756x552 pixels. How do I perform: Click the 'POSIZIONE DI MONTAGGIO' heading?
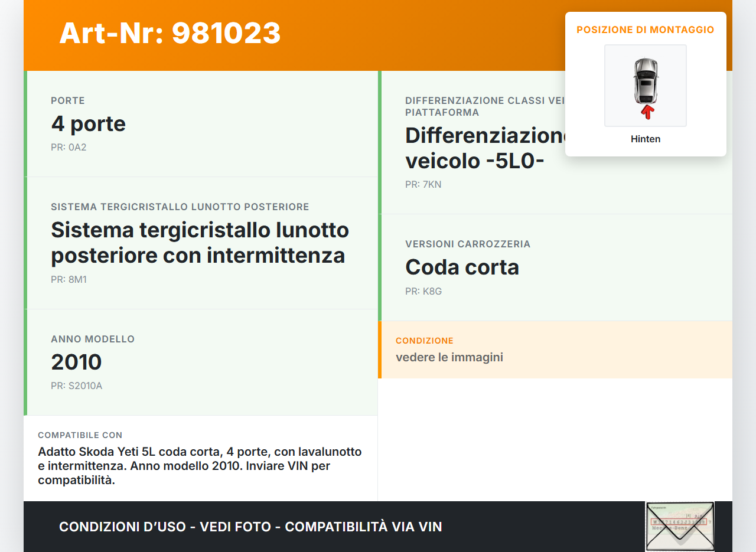coord(646,30)
